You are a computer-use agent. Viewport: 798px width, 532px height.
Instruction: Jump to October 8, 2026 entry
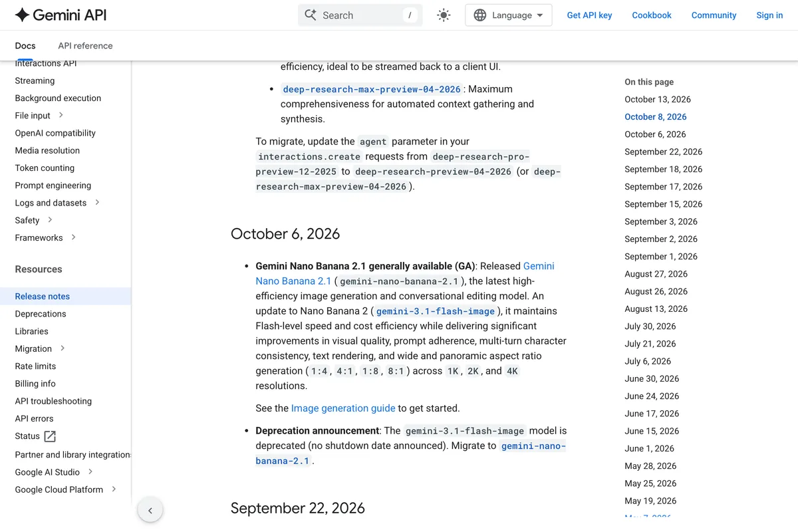click(x=656, y=116)
